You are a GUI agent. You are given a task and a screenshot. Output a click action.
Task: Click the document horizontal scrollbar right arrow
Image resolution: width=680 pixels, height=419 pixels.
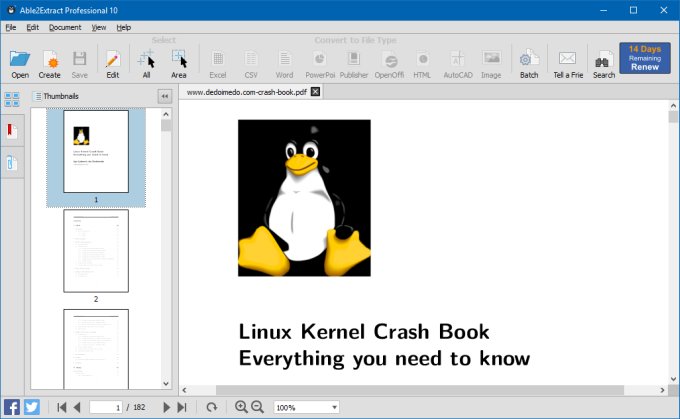[662, 390]
